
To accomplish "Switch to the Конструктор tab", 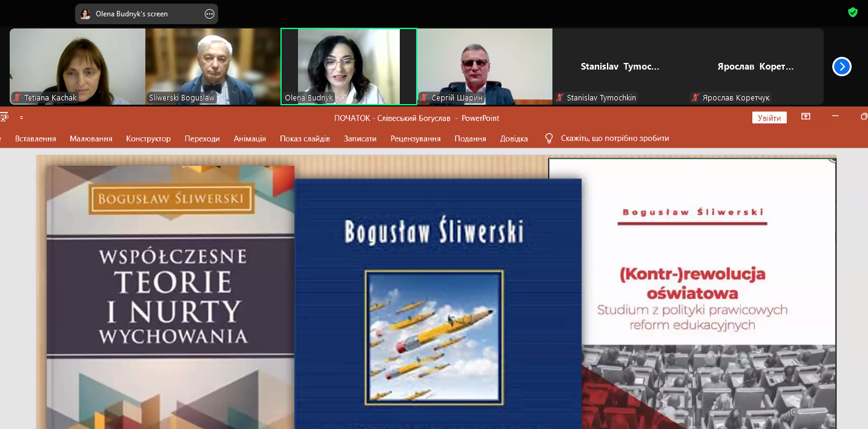I will 148,139.
